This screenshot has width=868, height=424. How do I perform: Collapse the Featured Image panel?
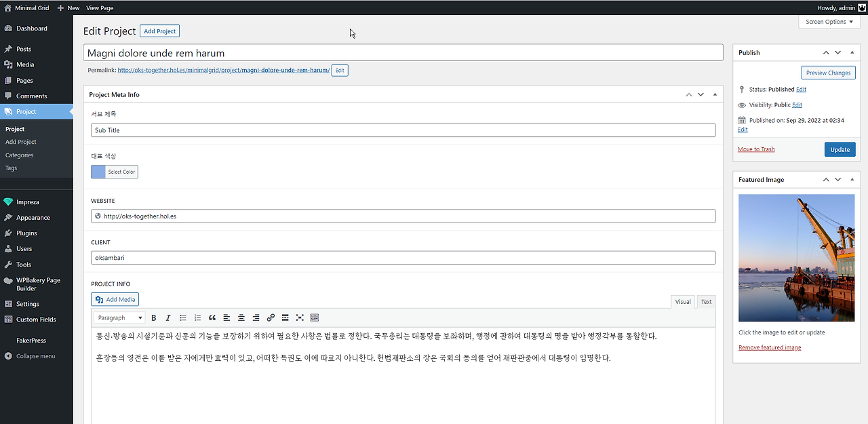coord(852,180)
